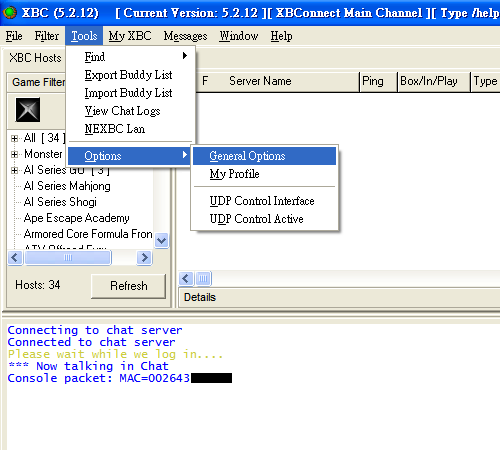Click 'Connected to chat server' log line
The width and height of the screenshot is (500, 450).
[91, 342]
